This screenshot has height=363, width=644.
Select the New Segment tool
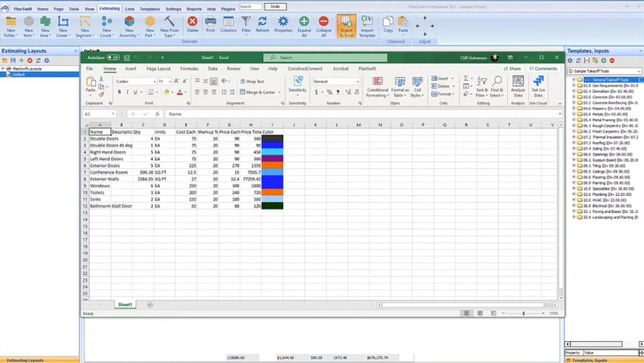[x=84, y=26]
